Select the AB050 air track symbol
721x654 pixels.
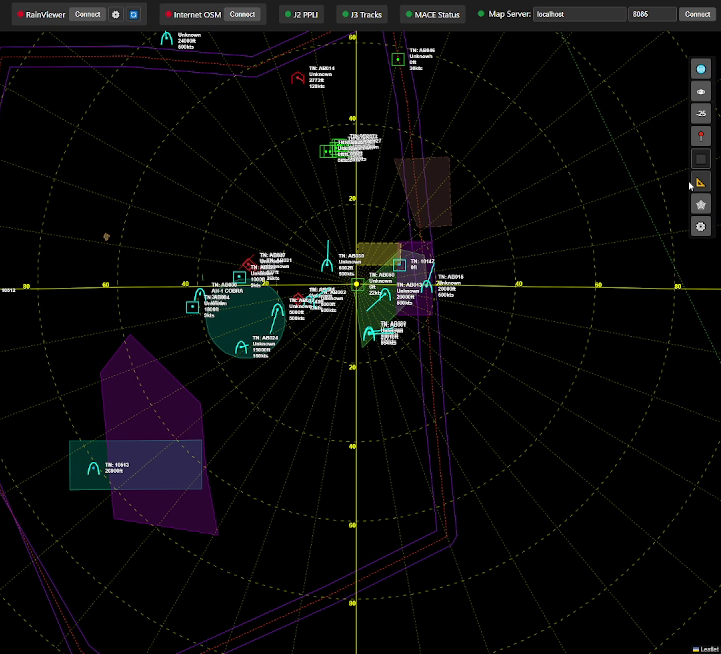(x=327, y=264)
